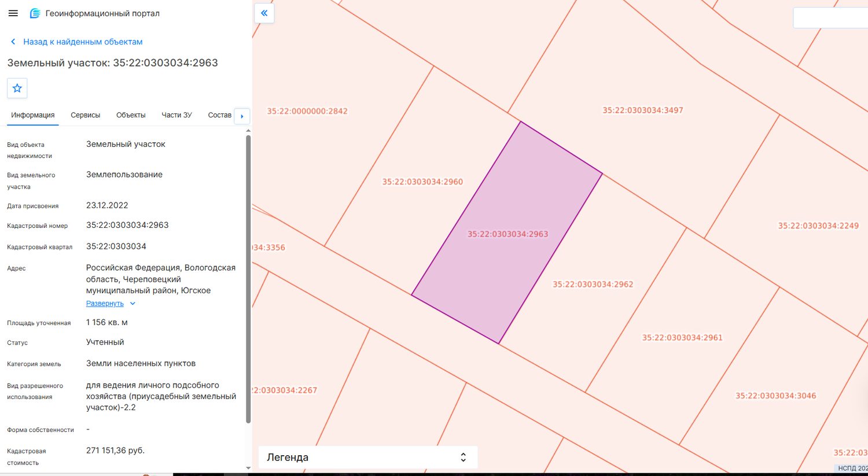This screenshot has width=868, height=476.
Task: Open the Части ЗУ tab
Action: (x=176, y=115)
